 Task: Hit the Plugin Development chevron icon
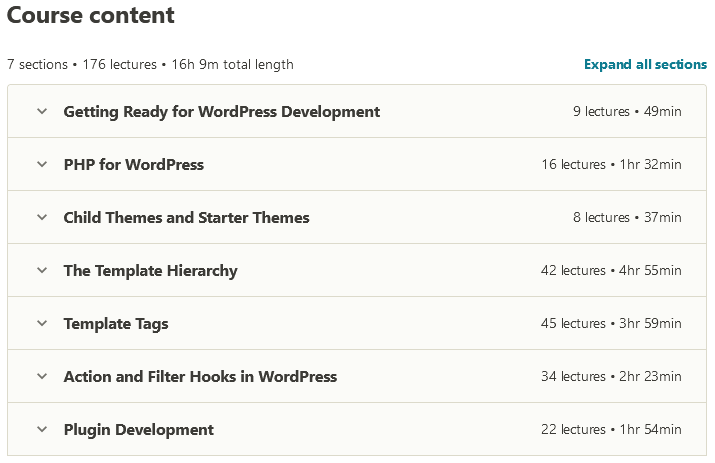coord(42,430)
